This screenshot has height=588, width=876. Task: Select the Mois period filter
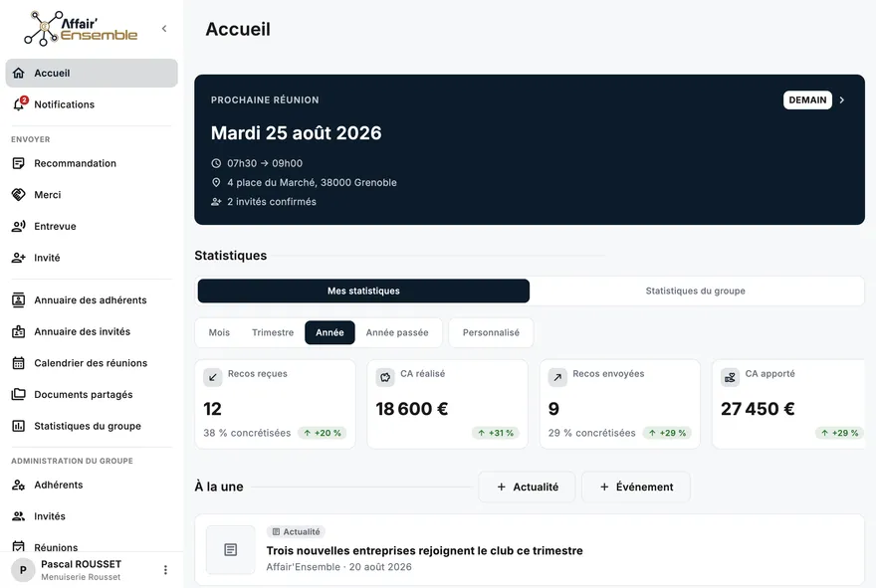pos(219,332)
